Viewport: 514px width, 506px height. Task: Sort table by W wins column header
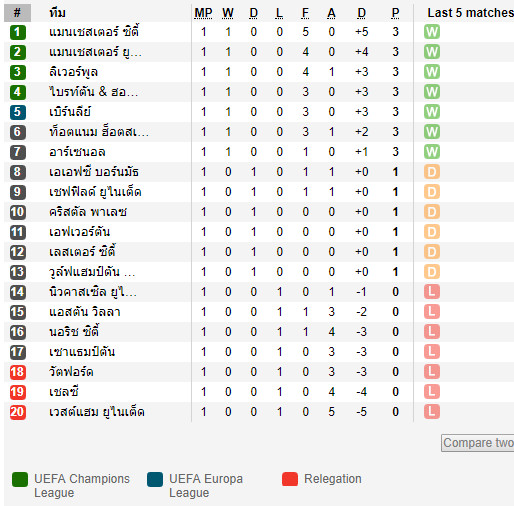228,13
